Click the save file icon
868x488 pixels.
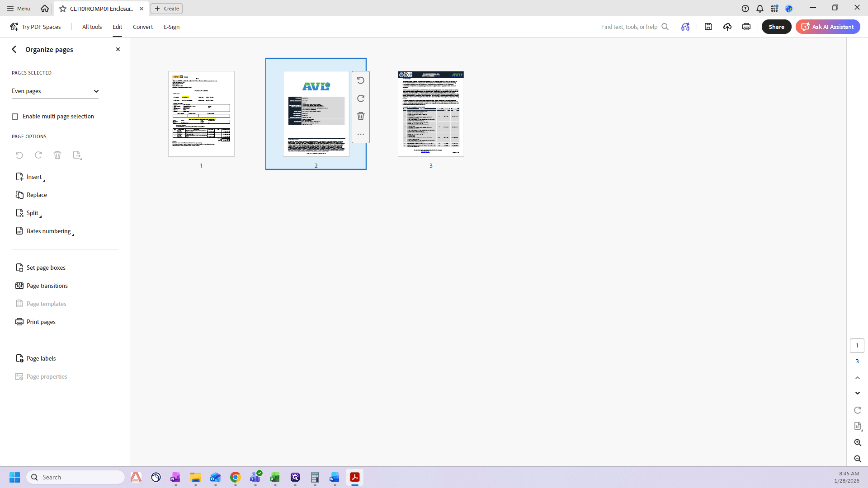point(708,27)
